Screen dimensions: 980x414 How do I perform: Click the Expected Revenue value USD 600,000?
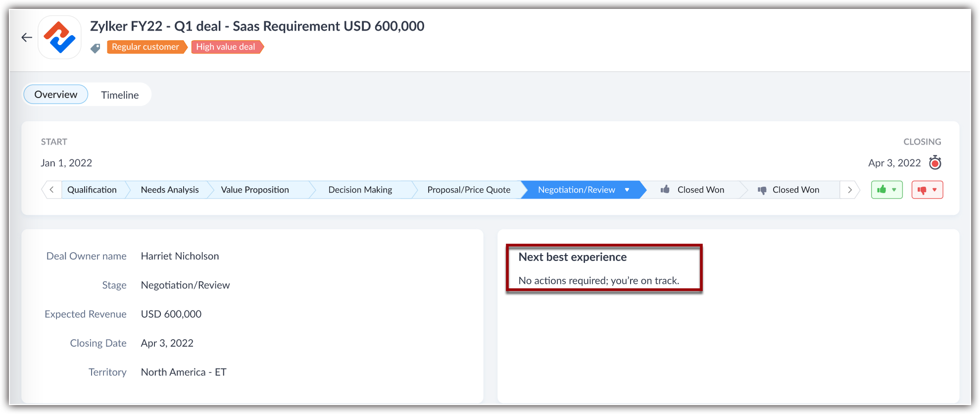coord(171,314)
